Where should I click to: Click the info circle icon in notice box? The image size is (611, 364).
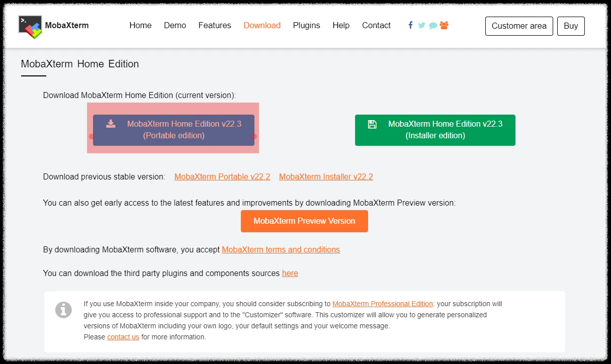(63, 310)
